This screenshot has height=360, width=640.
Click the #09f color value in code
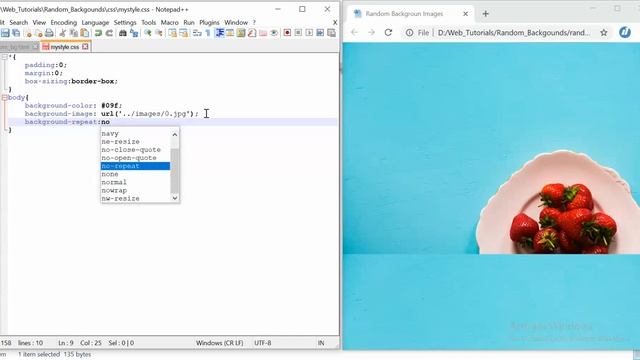[111, 106]
